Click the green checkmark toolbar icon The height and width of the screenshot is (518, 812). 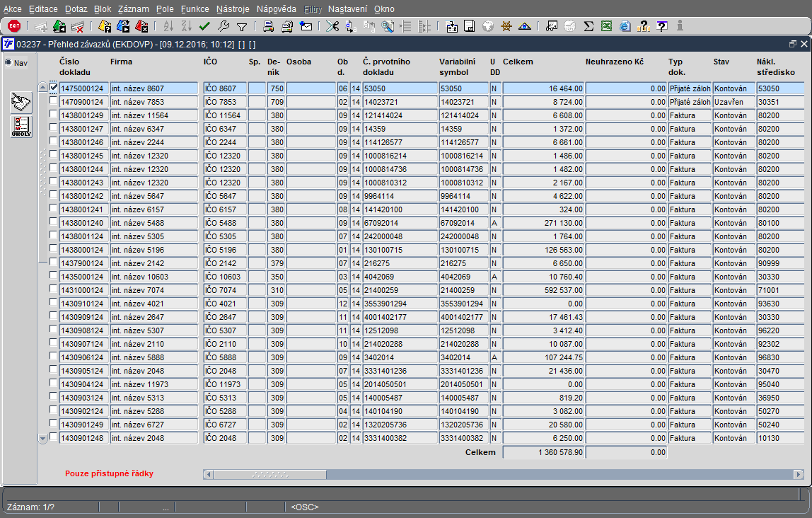205,26
